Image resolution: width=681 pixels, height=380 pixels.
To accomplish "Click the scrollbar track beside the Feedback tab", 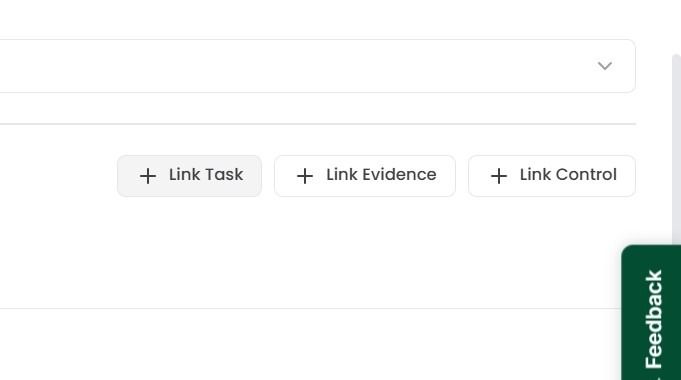I will pos(676,148).
